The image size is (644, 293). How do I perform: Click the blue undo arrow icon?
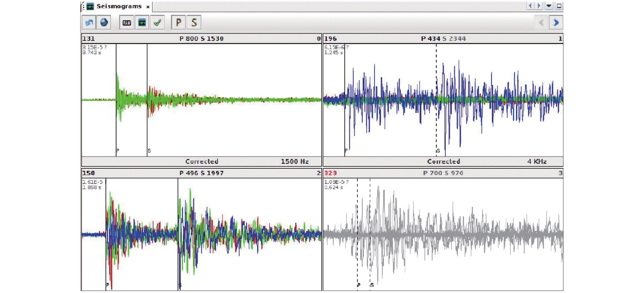click(89, 22)
